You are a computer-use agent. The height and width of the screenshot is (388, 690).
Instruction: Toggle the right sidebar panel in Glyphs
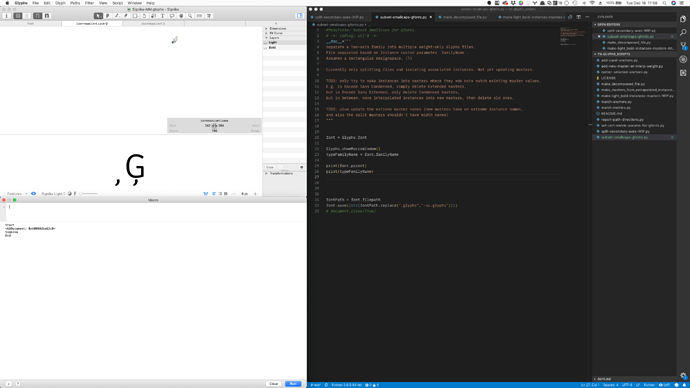coord(300,16)
